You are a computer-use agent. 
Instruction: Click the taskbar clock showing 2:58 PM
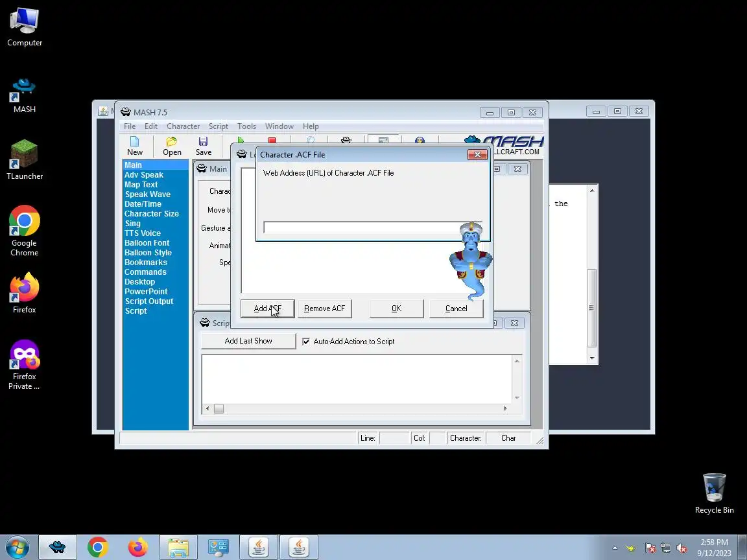click(x=714, y=548)
